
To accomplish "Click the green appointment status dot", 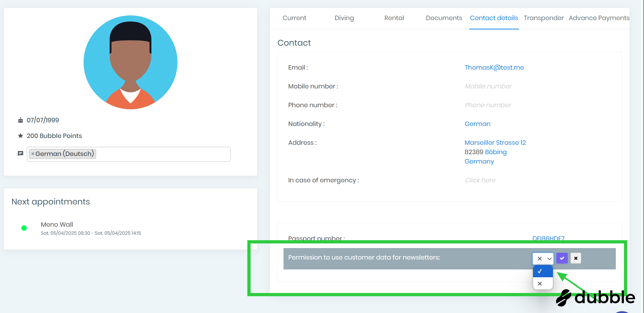I will coord(24,228).
